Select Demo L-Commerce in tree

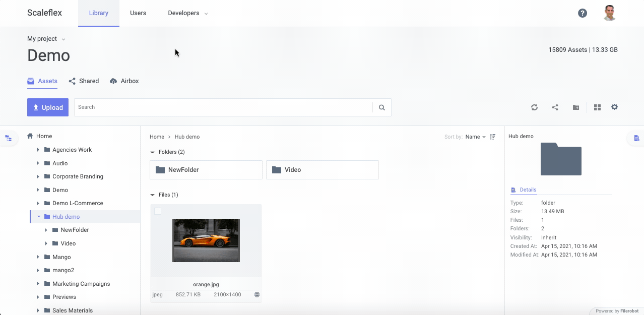pyautogui.click(x=78, y=203)
